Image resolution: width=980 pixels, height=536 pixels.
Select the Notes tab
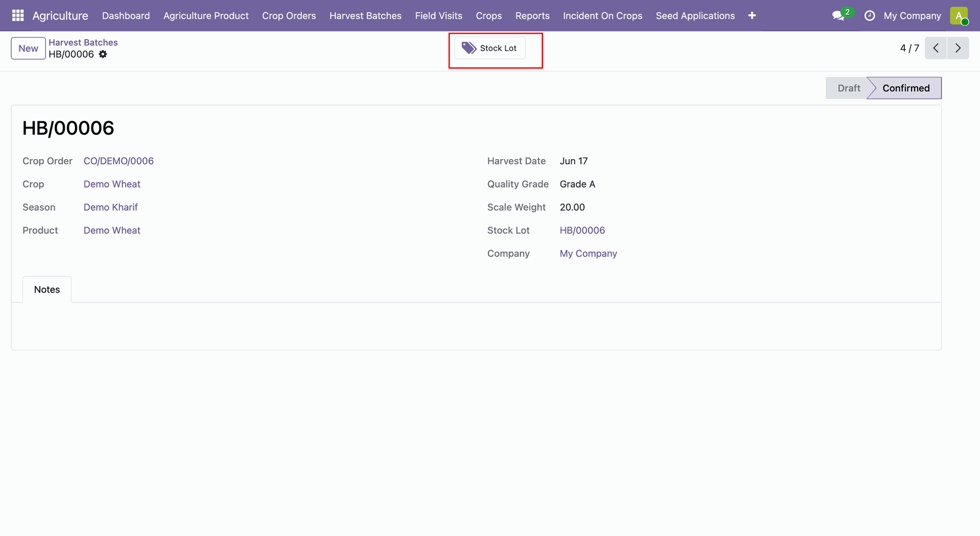pyautogui.click(x=47, y=290)
